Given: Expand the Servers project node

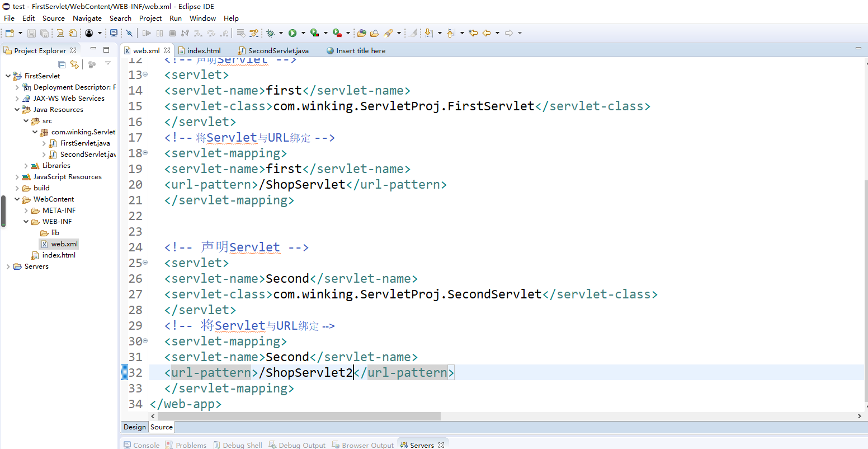Looking at the screenshot, I should tap(8, 266).
